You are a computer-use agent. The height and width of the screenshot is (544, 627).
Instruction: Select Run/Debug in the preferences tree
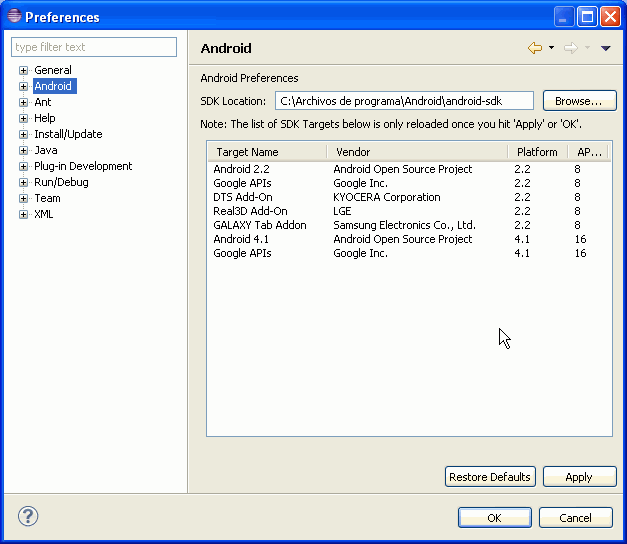[x=62, y=182]
